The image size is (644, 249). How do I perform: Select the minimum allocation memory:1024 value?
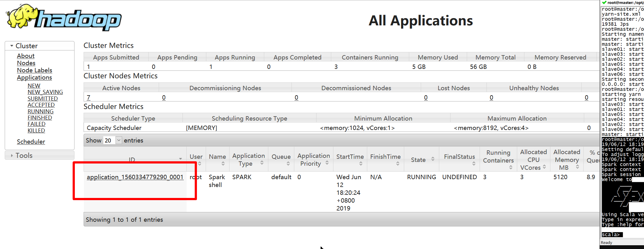[x=357, y=128]
